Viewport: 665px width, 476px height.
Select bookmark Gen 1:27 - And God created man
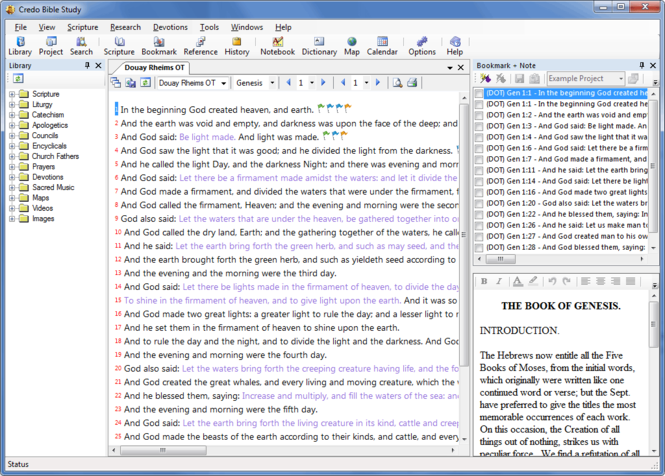pyautogui.click(x=567, y=236)
